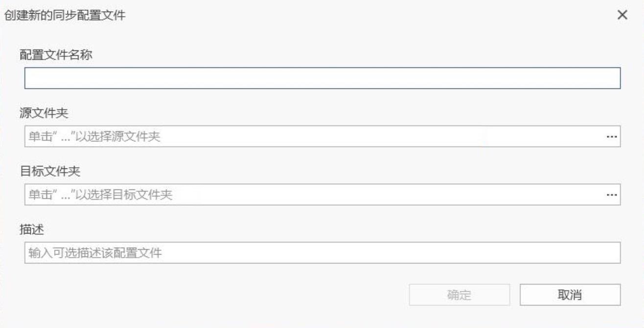The image size is (644, 328).
Task: Browse for the source folder with the ellipsis button
Action: [x=611, y=137]
